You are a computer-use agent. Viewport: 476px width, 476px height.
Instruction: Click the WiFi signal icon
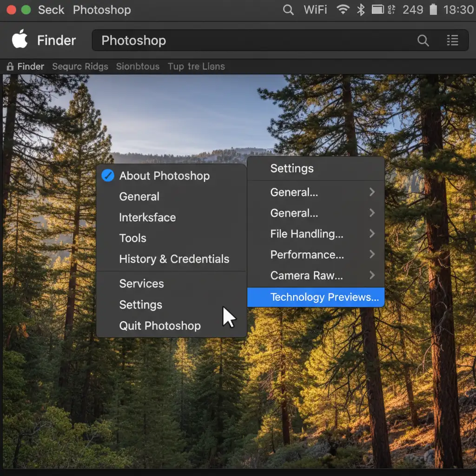click(343, 10)
